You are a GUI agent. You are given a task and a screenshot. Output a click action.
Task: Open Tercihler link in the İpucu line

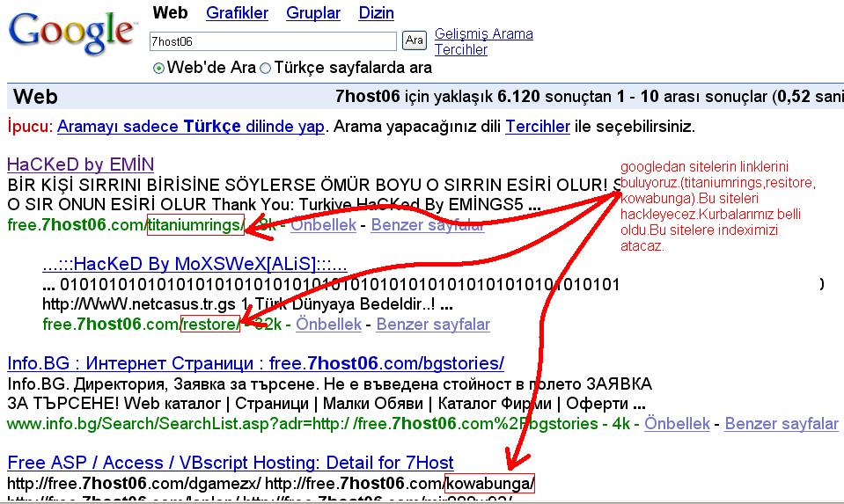point(538,127)
